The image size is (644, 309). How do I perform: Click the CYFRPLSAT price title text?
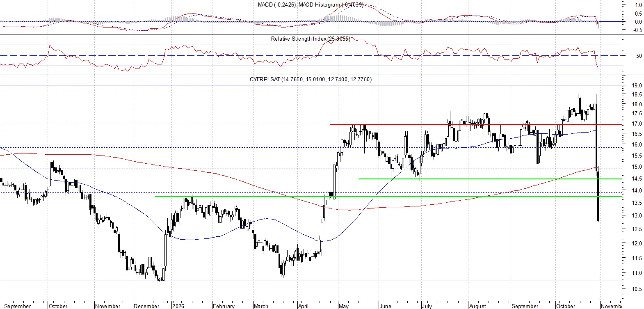click(x=311, y=79)
